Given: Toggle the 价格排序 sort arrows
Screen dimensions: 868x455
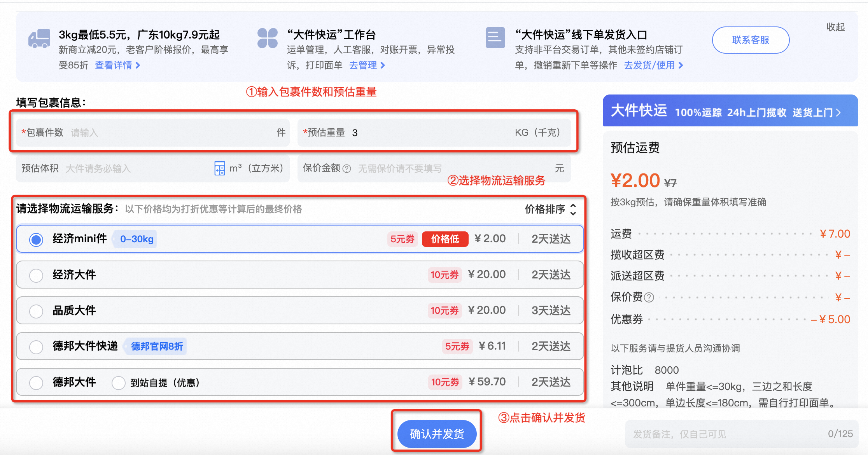Looking at the screenshot, I should (573, 209).
